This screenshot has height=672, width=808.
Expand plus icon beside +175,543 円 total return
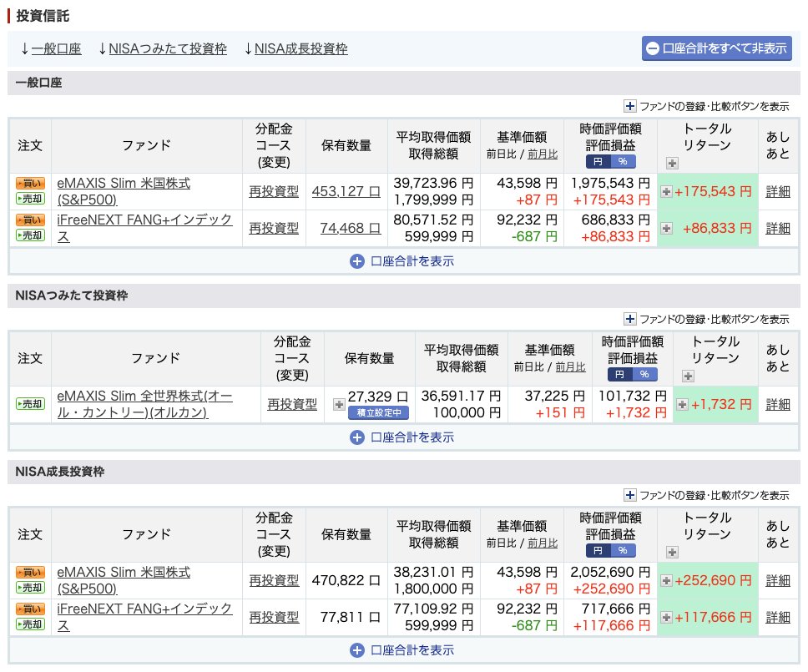click(x=666, y=192)
